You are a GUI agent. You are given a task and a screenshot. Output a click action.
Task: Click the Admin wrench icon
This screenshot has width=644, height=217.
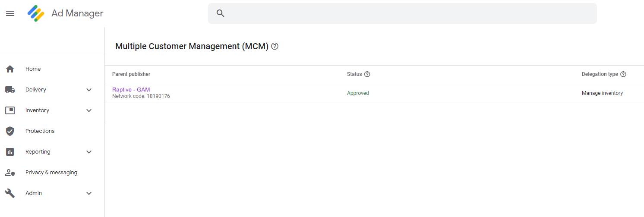[10, 193]
